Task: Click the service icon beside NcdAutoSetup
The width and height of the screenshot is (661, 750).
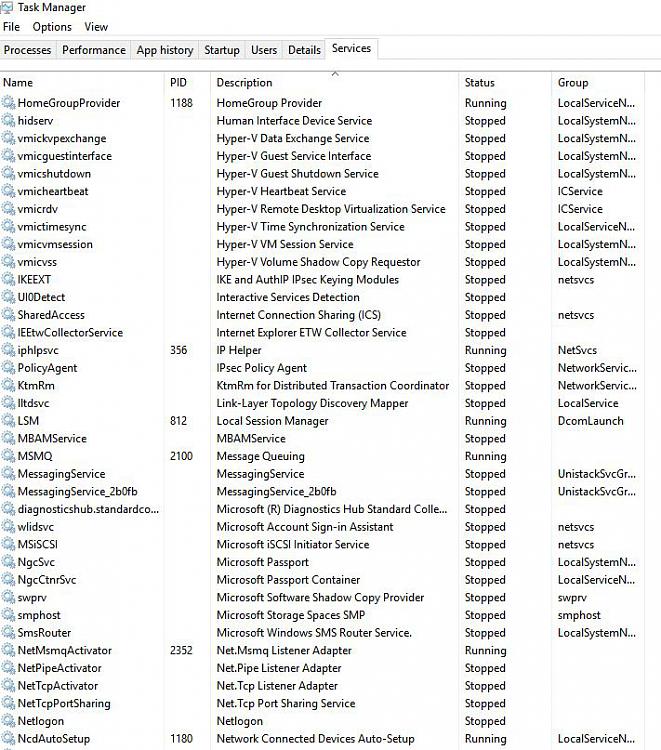Action: (x=8, y=739)
